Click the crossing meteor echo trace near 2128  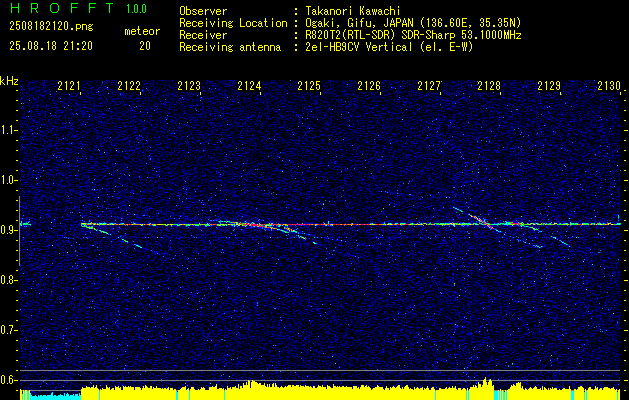(x=481, y=220)
